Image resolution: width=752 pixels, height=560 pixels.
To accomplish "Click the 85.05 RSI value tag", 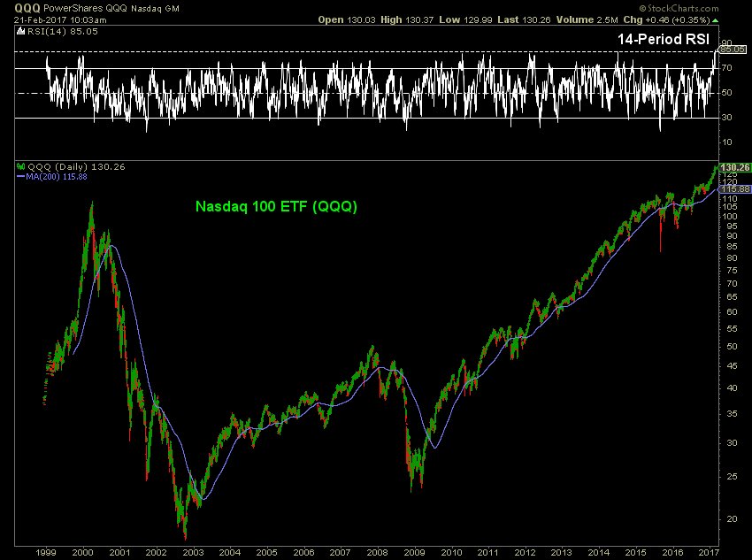I will (x=732, y=50).
